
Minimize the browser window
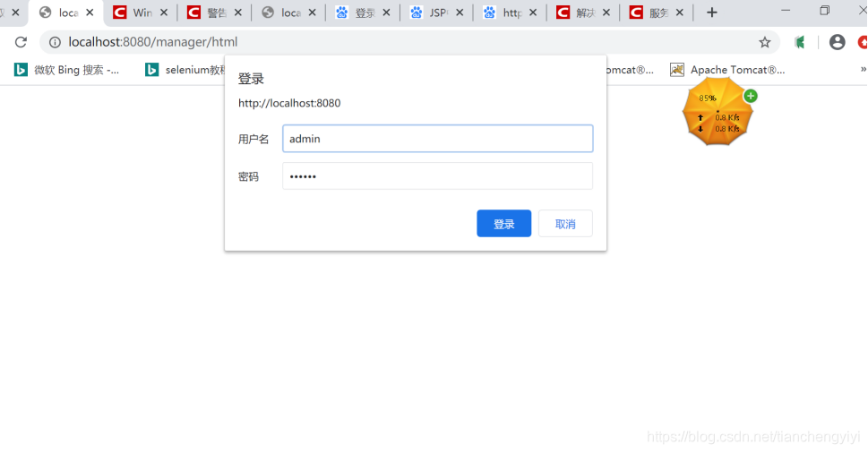tap(786, 11)
